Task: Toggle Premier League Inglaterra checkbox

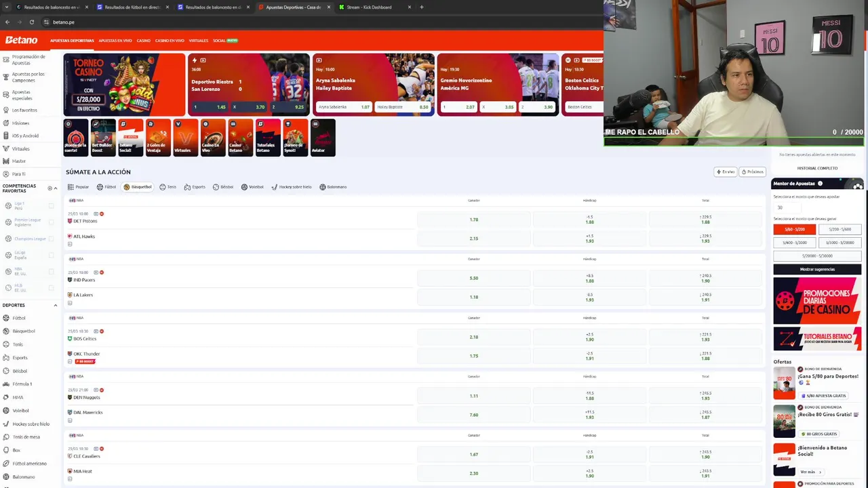Action: 52,222
